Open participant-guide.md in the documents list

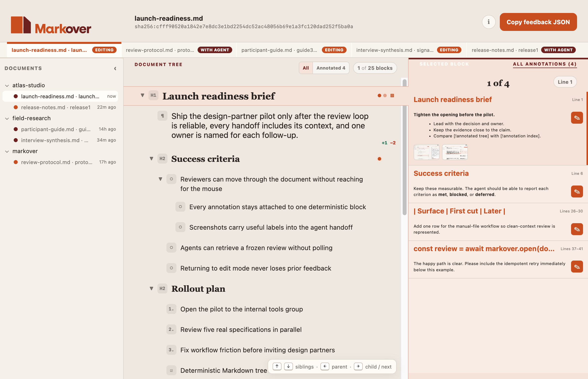tap(60, 129)
